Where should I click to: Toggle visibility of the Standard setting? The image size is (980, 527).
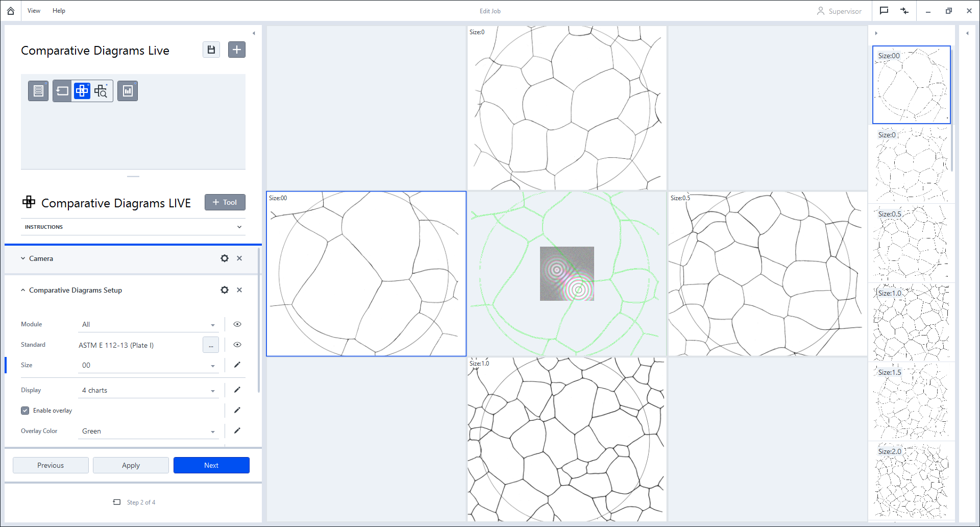[237, 345]
